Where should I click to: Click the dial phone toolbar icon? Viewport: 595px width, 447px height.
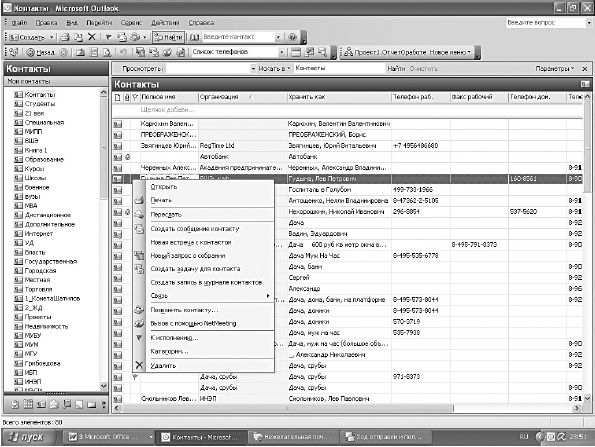135,37
